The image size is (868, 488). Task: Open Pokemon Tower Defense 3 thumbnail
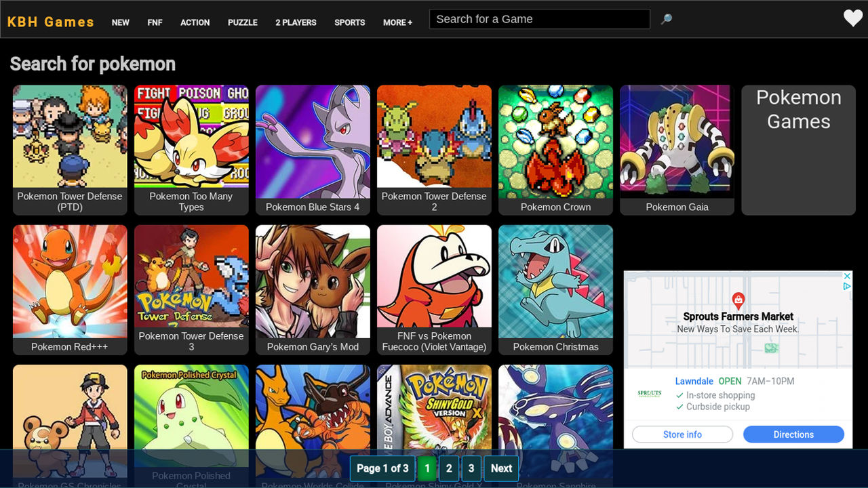(191, 289)
